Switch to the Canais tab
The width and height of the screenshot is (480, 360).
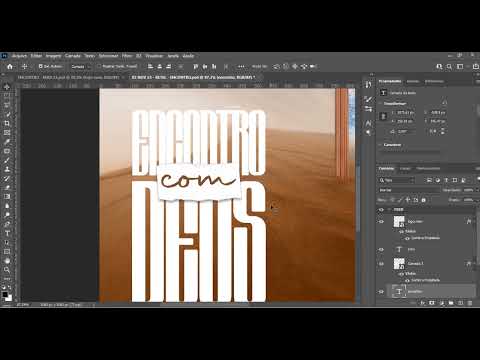point(405,169)
